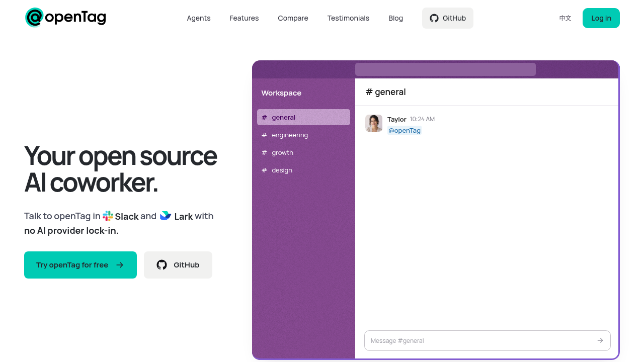Click the send arrow in the message box

pos(600,340)
